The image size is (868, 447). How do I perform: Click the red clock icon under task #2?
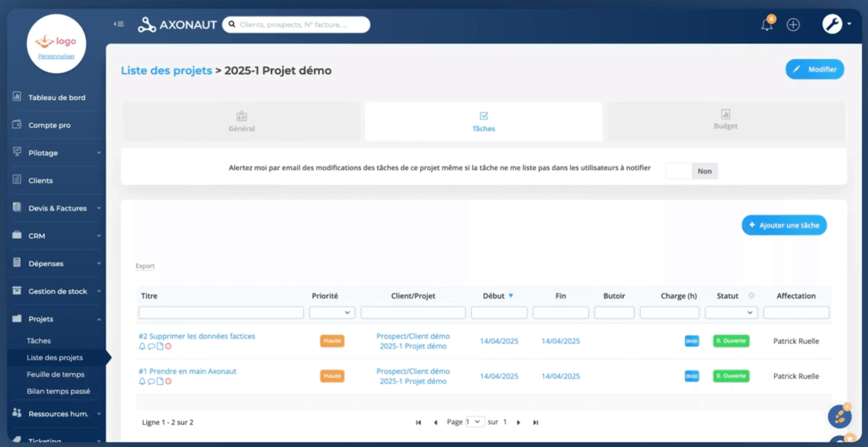point(168,346)
